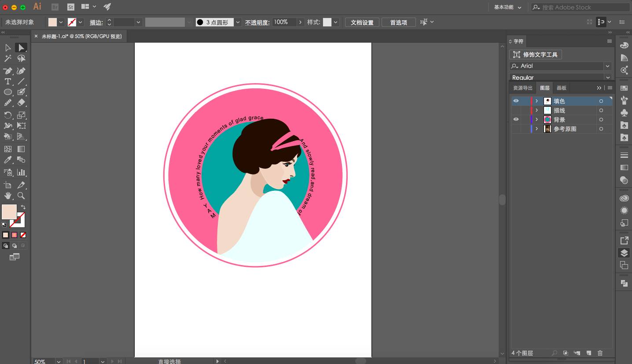Open the Arial font family dropdown
Viewport: 632px width, 364px height.
click(607, 66)
